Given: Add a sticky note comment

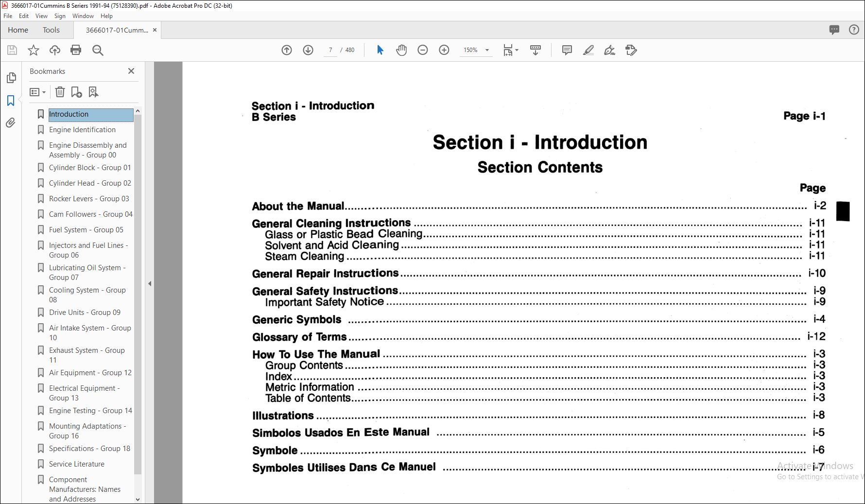Looking at the screenshot, I should point(567,50).
